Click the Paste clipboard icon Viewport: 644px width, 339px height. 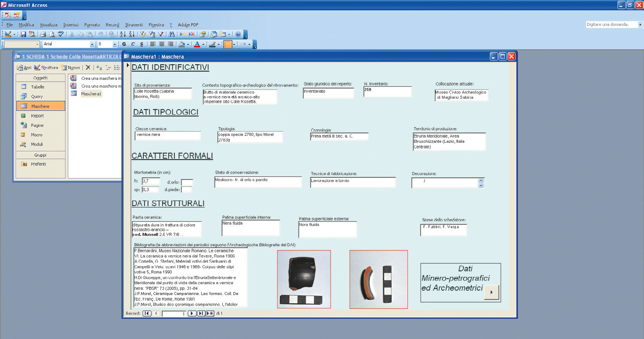pyautogui.click(x=90, y=34)
